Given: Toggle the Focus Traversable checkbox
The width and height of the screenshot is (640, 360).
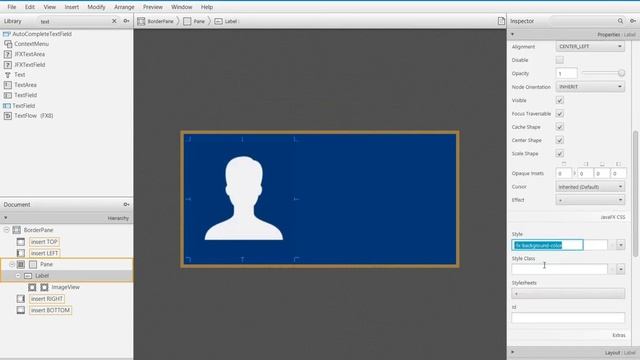Looking at the screenshot, I should coord(560,113).
